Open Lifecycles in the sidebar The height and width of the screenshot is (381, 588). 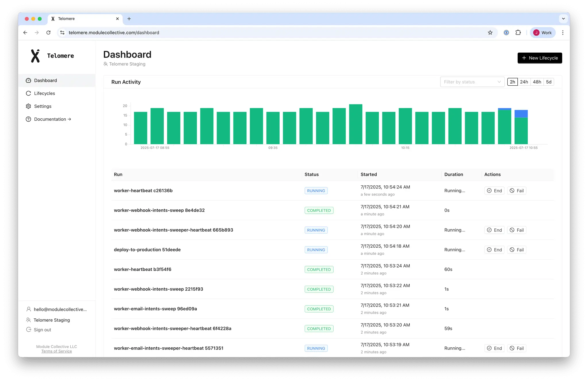pos(57,93)
